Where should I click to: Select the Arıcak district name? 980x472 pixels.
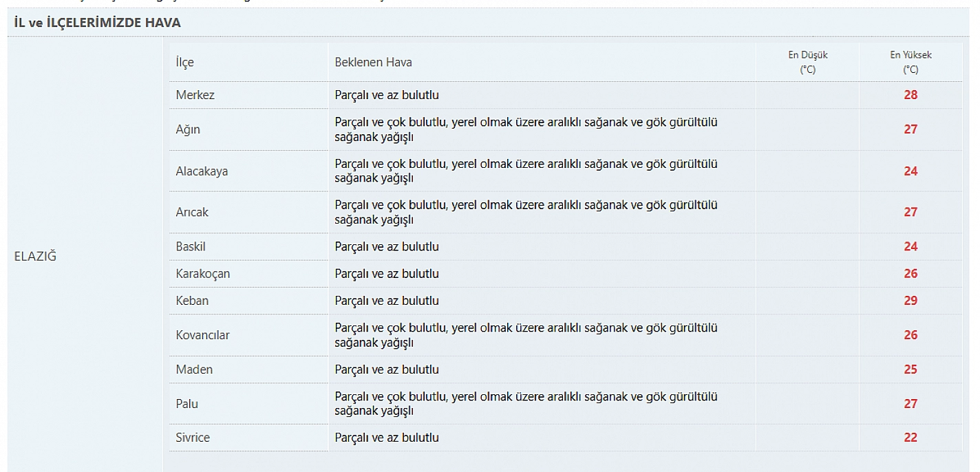[192, 212]
